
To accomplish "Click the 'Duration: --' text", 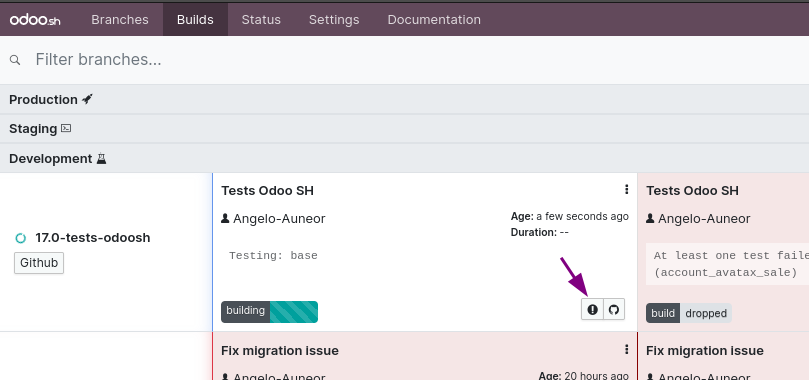I will (539, 232).
